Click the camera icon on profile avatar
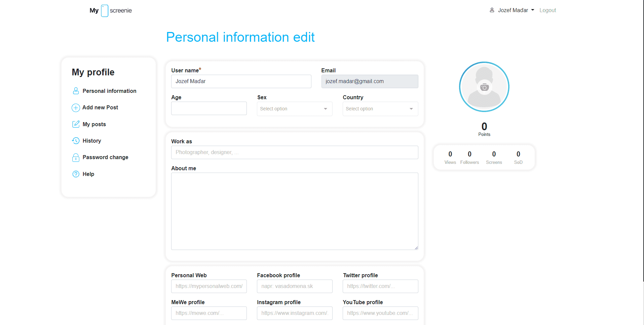This screenshot has height=325, width=644. tap(484, 87)
